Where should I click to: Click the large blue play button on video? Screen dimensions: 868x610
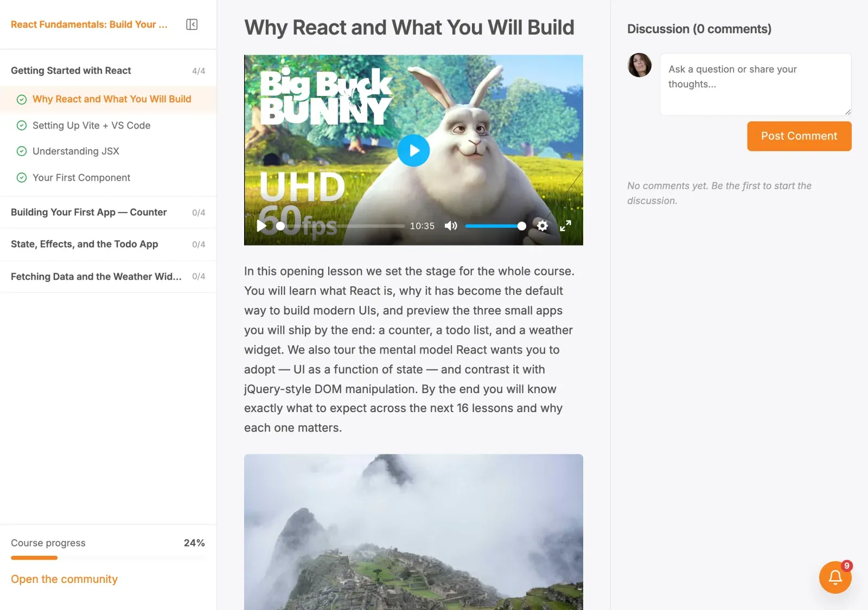tap(413, 150)
